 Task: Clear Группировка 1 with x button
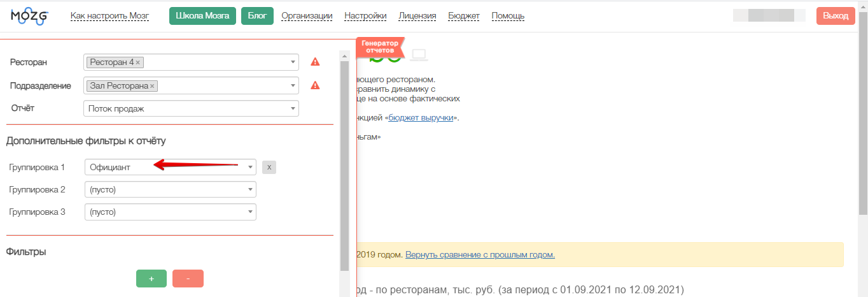[x=269, y=167]
